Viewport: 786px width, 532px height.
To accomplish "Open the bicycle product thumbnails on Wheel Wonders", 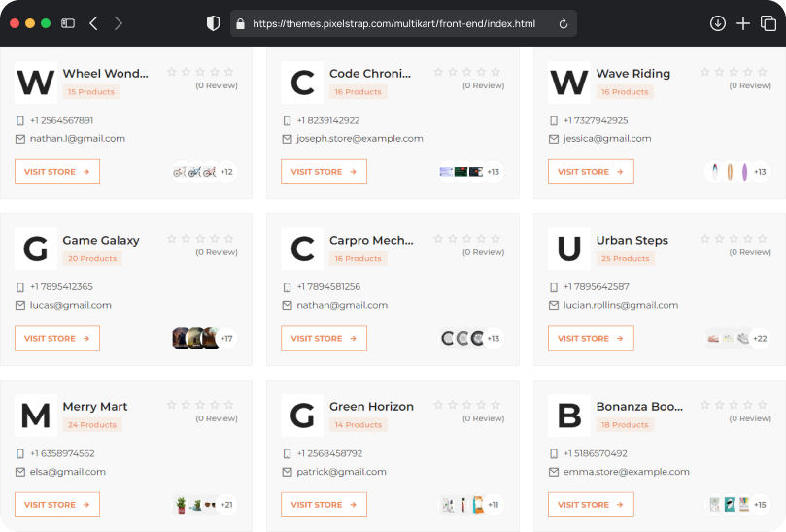I will coord(193,172).
